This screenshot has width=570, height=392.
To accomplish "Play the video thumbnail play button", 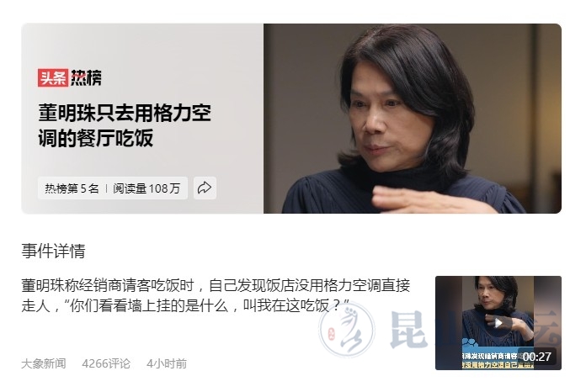I will pyautogui.click(x=498, y=323).
